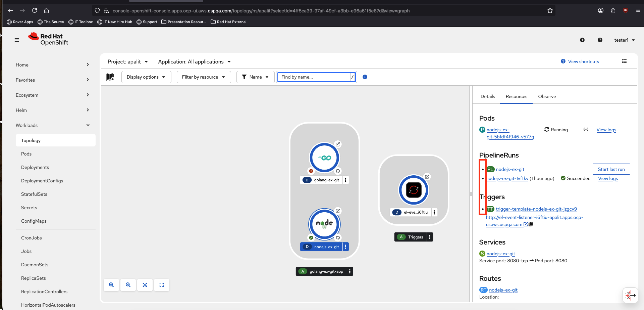Open the Filter by resource dropdown
The width and height of the screenshot is (644, 310).
[204, 77]
